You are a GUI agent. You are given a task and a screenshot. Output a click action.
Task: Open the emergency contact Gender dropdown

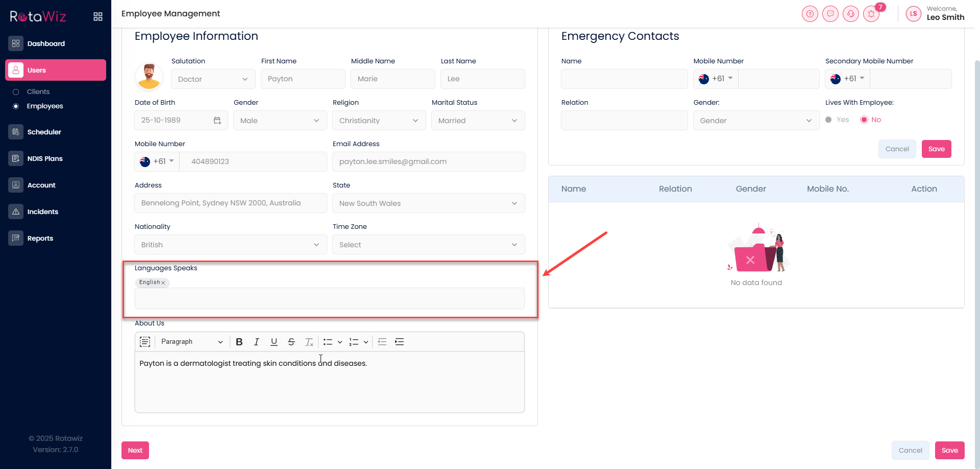point(755,121)
